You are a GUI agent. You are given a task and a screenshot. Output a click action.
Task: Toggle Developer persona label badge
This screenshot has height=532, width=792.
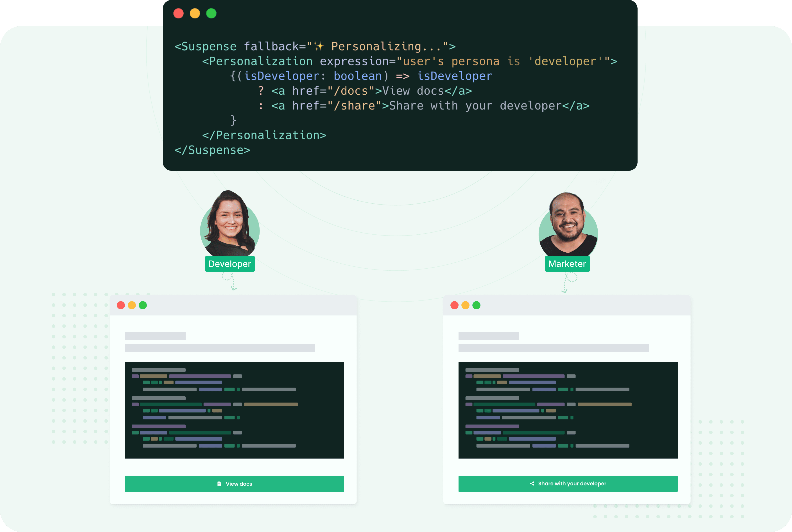(230, 264)
